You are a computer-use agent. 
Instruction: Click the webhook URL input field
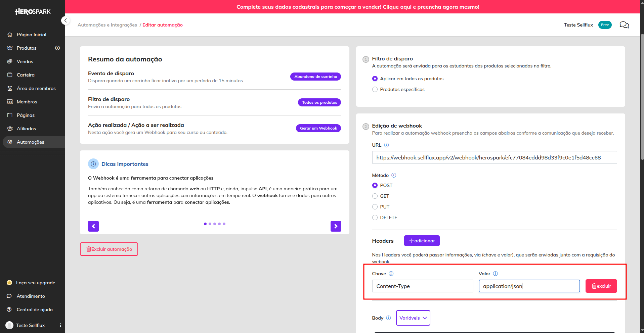[x=495, y=157]
